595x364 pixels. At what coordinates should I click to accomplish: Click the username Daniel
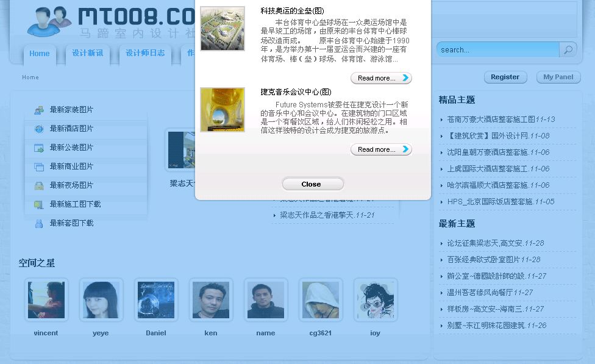point(156,333)
